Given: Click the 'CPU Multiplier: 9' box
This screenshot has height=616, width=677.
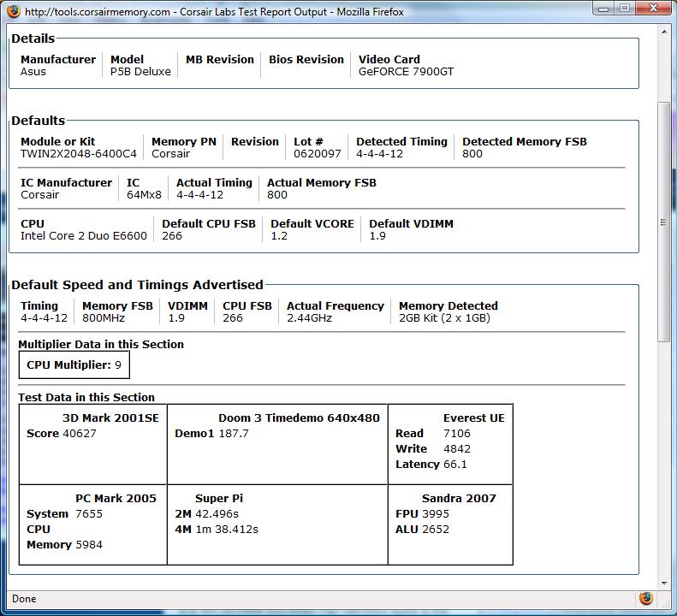Looking at the screenshot, I should [x=74, y=364].
